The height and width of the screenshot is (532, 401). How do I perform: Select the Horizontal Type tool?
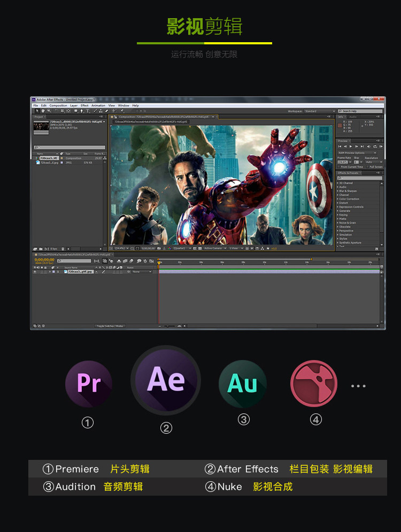pos(88,111)
